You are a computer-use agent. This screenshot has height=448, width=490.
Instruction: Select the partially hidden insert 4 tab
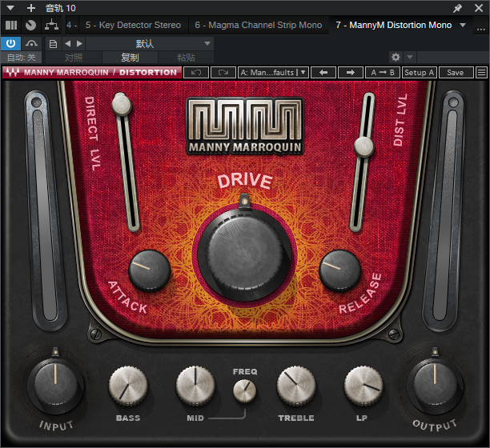pyautogui.click(x=72, y=25)
